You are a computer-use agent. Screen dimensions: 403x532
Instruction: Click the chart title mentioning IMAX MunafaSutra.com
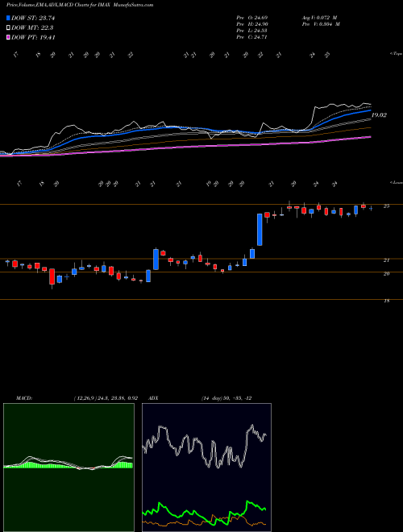tap(80, 5)
